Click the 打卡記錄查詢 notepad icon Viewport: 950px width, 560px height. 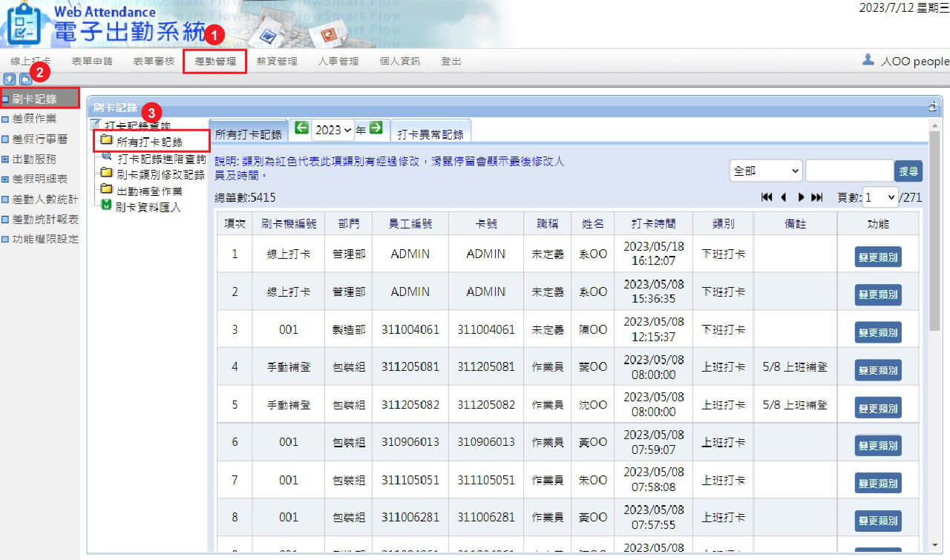point(95,125)
